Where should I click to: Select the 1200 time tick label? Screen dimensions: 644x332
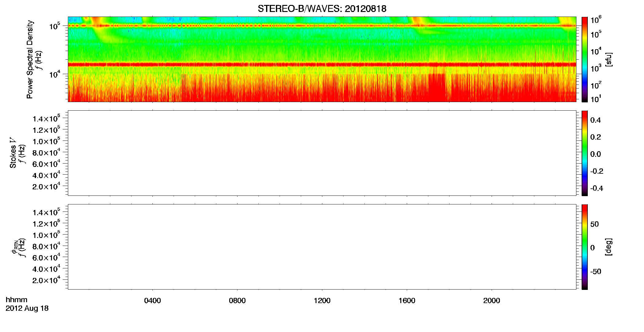click(322, 301)
